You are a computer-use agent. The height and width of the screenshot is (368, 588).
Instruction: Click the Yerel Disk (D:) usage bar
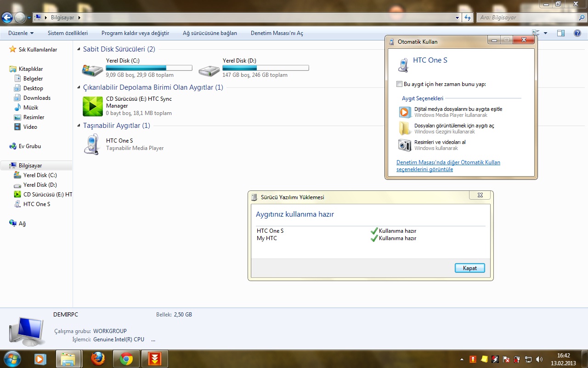pos(266,68)
